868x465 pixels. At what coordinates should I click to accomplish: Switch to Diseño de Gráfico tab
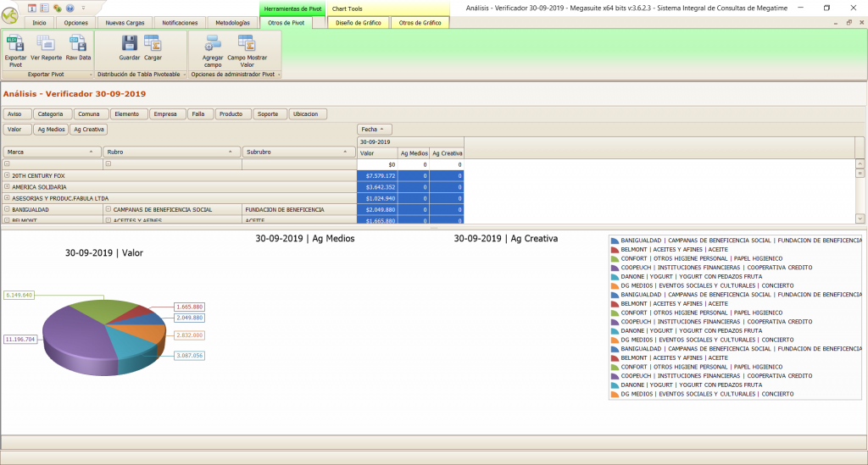(x=359, y=23)
